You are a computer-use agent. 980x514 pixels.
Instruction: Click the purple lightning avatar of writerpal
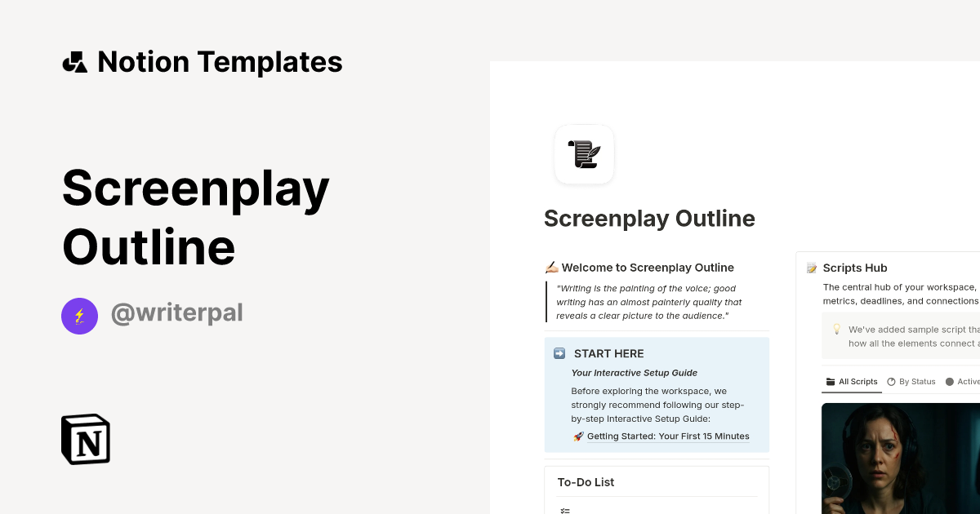(x=79, y=316)
